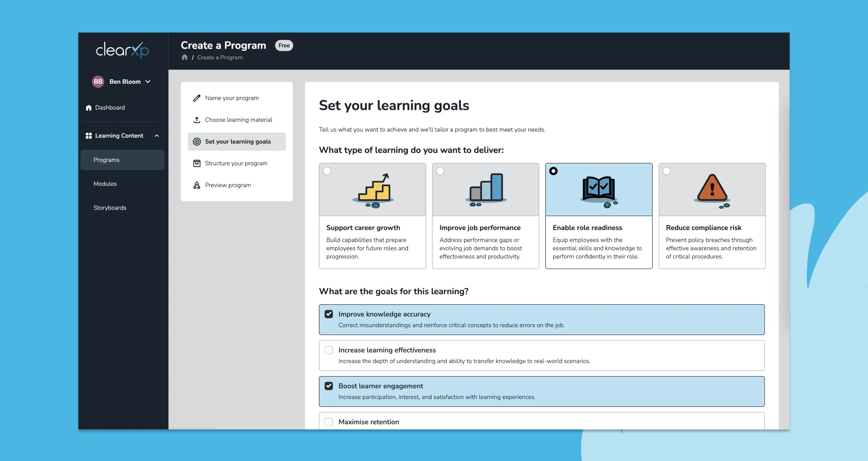Screen dimensions: 868x461
Task: Click the Create a Program breadcrumb link
Action: coord(220,58)
